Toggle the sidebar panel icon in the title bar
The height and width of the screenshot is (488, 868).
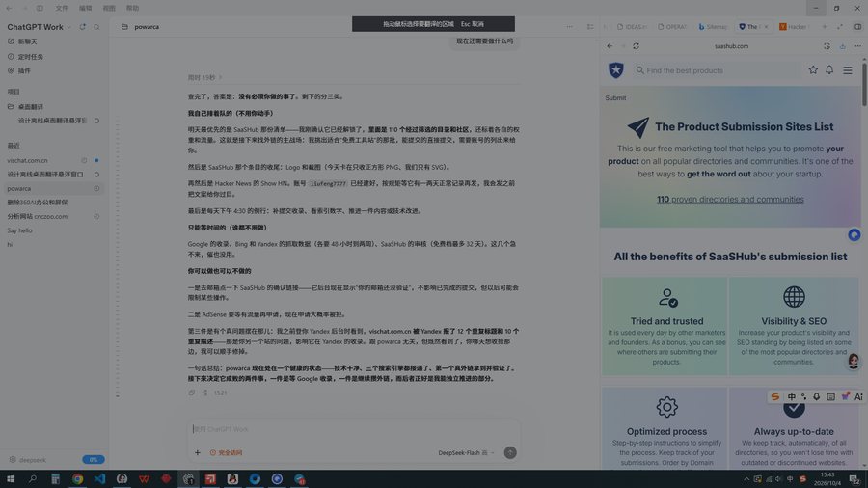click(40, 9)
